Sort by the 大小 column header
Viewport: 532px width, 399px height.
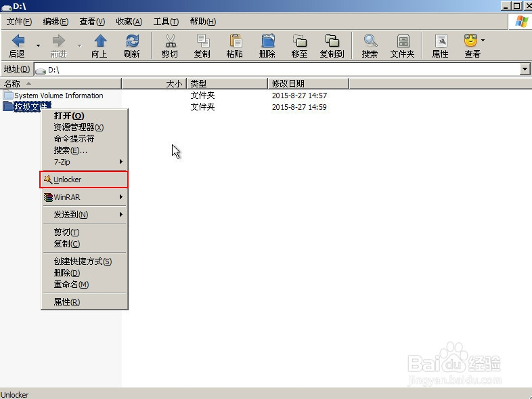(154, 83)
